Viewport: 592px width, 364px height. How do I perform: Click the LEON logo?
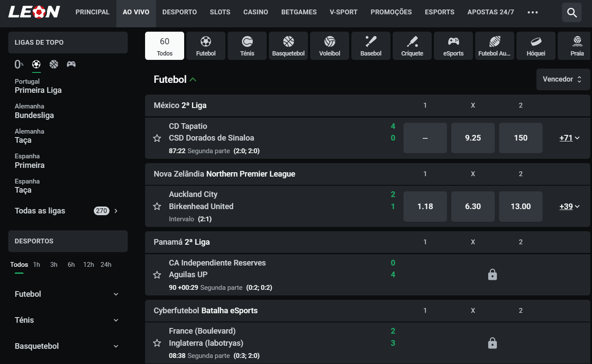34,12
